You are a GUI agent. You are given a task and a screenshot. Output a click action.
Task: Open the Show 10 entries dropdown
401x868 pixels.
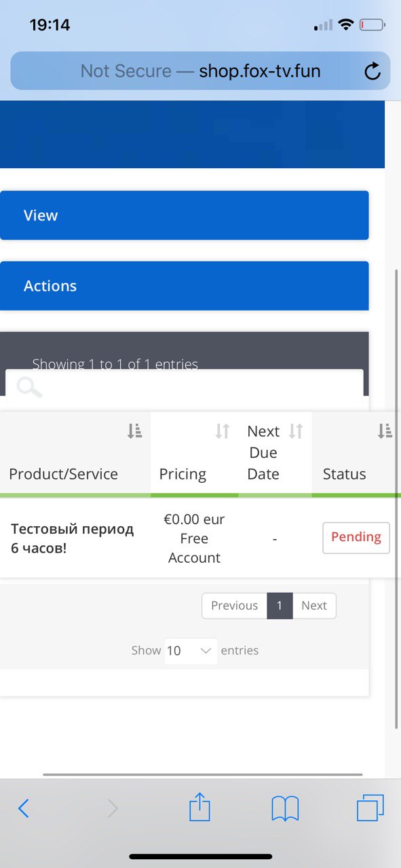coord(191,651)
